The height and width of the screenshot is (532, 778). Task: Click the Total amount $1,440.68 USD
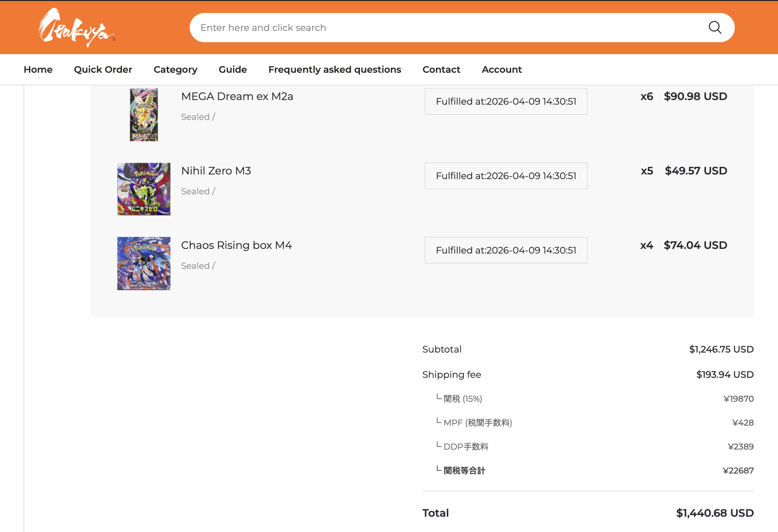coord(715,513)
